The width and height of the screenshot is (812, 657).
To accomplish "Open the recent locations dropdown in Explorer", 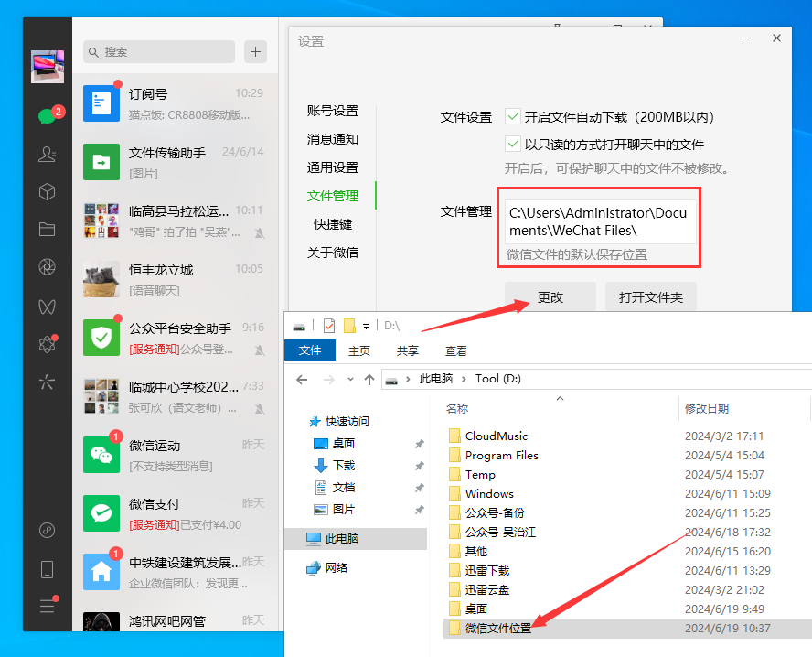I will click(349, 379).
